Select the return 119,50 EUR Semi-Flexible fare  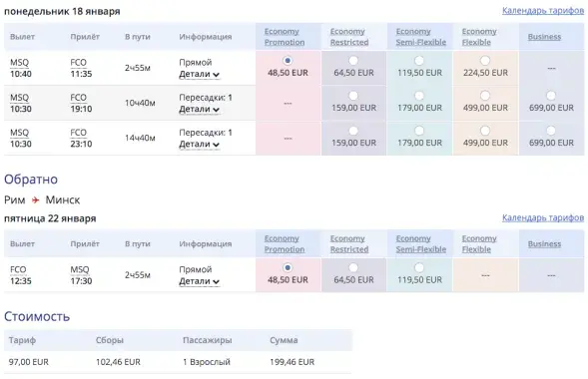point(419,267)
